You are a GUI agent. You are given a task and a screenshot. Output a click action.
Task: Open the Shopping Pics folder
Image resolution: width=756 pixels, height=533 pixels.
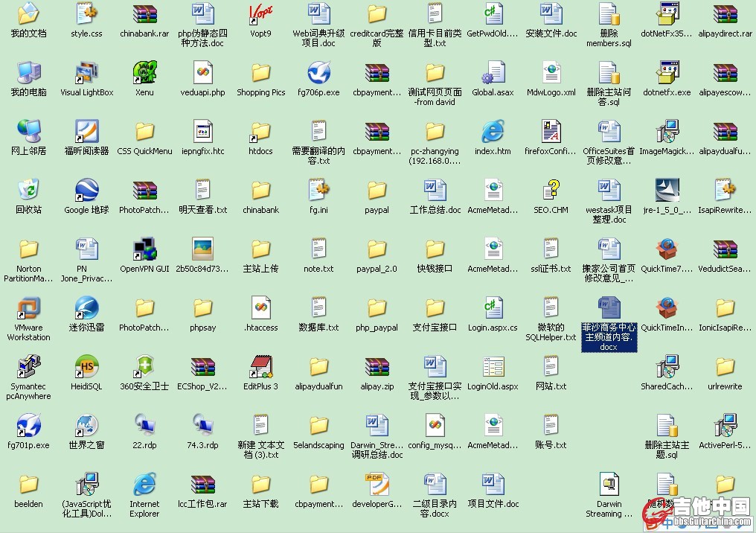pos(260,73)
